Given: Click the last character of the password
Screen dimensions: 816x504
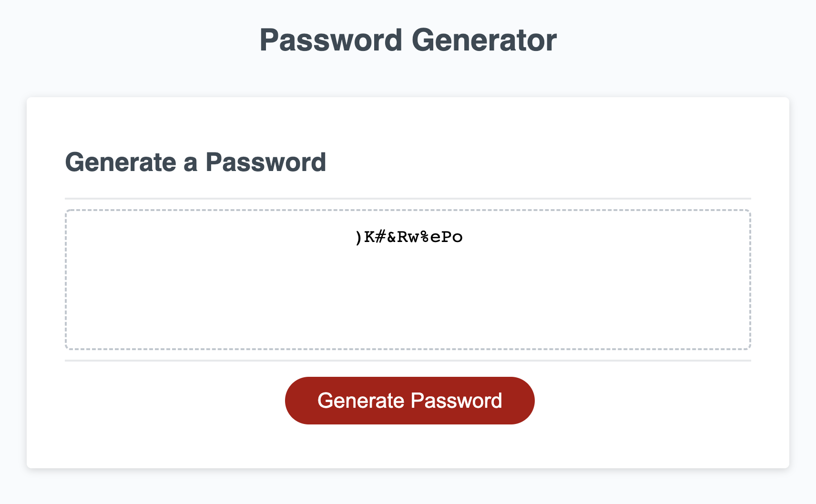Looking at the screenshot, I should 457,236.
